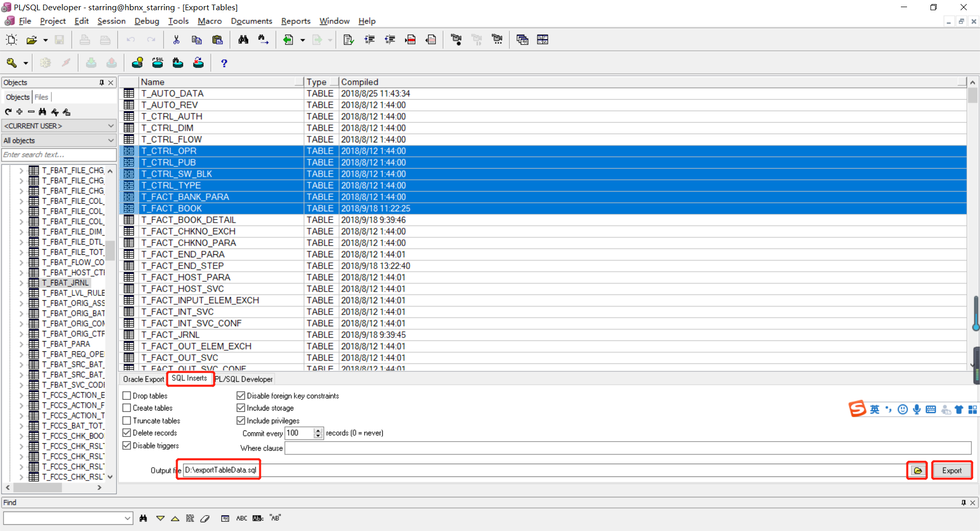Click the Paste clipboard icon
The width and height of the screenshot is (980, 531).
(x=217, y=40)
